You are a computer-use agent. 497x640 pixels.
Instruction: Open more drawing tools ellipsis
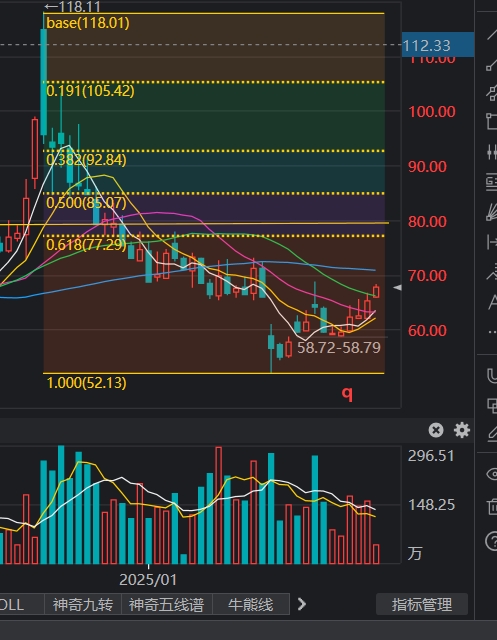coord(493,333)
